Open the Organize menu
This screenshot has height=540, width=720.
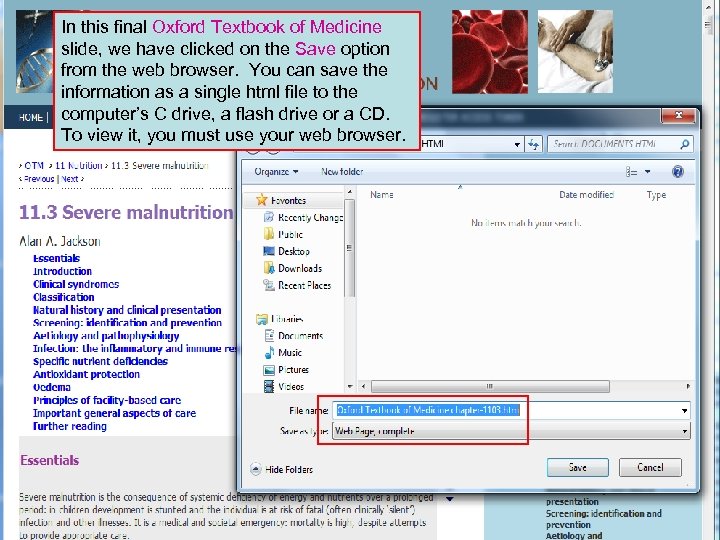(276, 172)
